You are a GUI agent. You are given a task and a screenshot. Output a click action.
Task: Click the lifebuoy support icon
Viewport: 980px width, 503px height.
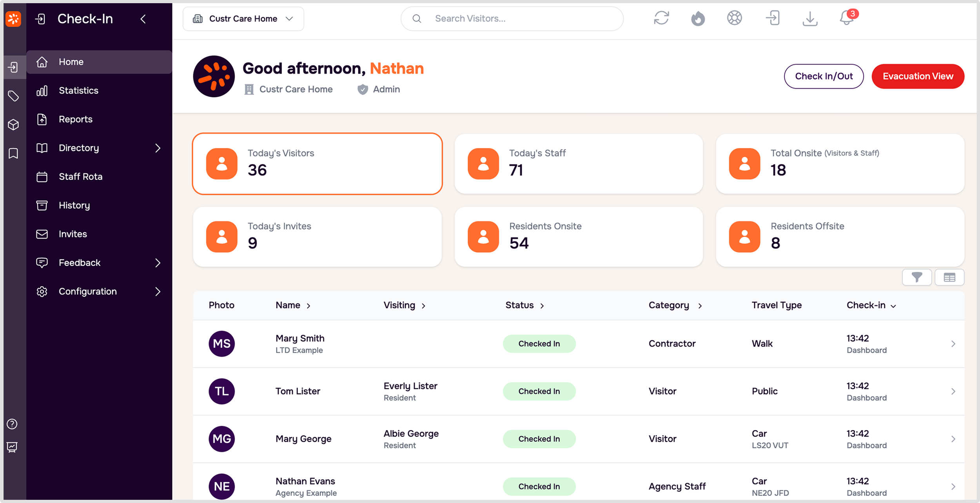pos(734,18)
